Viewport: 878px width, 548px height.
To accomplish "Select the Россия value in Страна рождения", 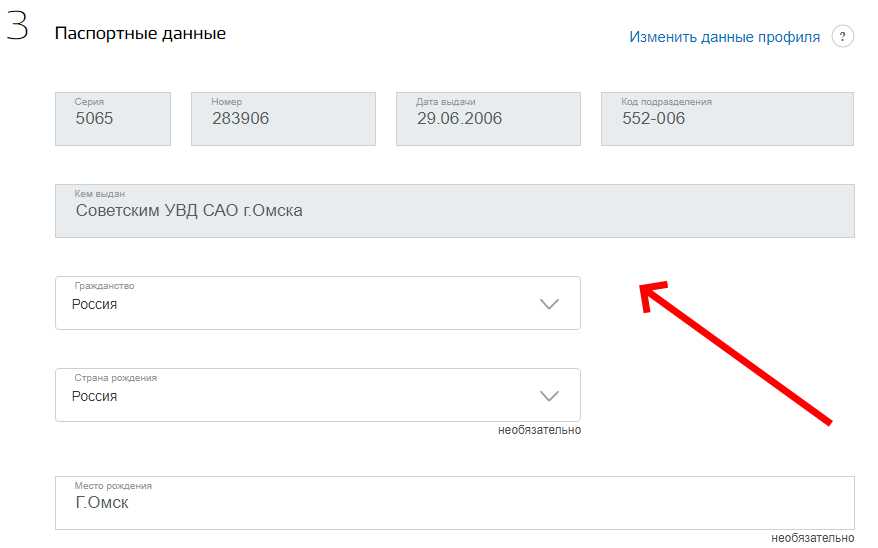I will point(95,397).
